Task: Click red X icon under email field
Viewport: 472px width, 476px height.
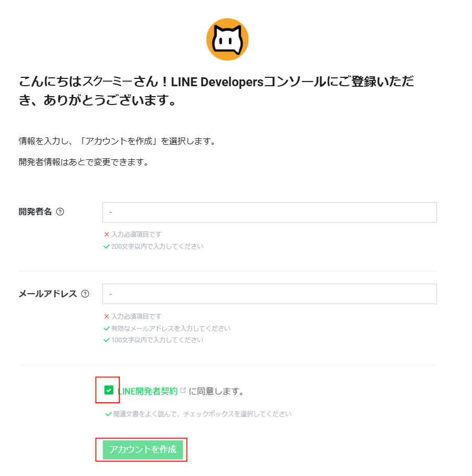Action: point(106,316)
